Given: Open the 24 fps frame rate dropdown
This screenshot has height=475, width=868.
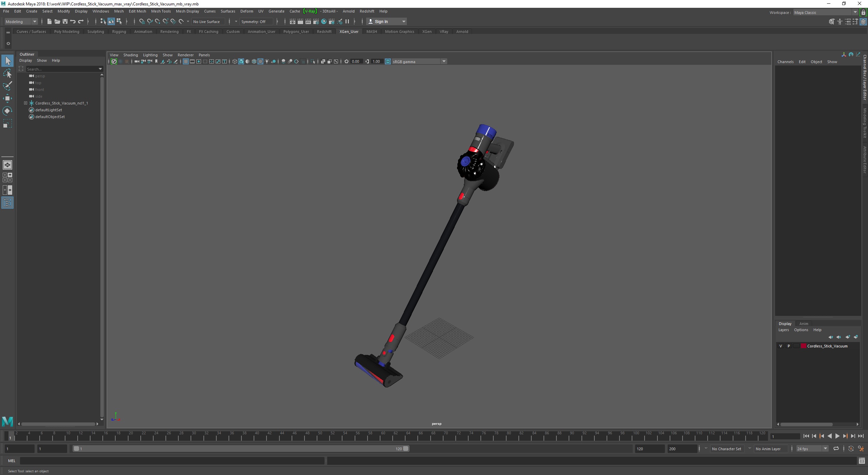Looking at the screenshot, I should point(825,449).
